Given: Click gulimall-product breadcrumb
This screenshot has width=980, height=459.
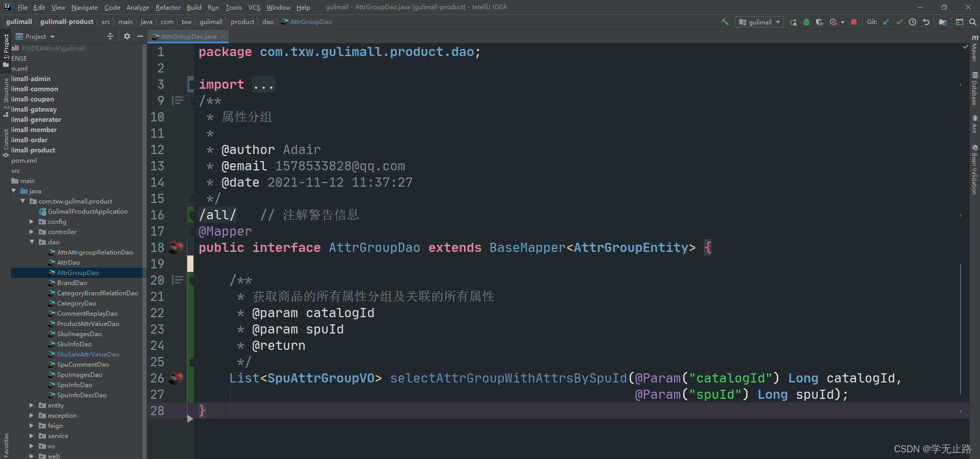Looking at the screenshot, I should click(67, 22).
